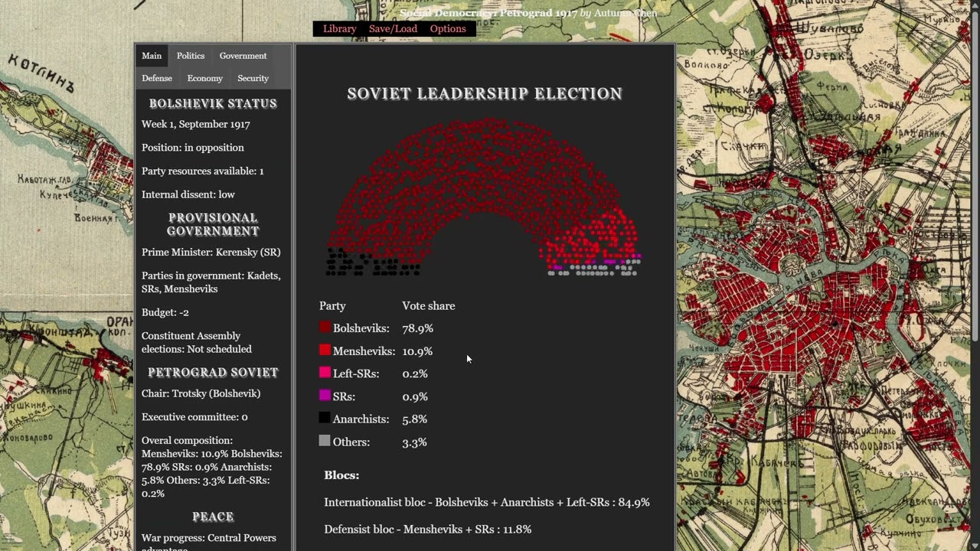
Task: Switch to the Economy tab
Action: pyautogui.click(x=205, y=78)
